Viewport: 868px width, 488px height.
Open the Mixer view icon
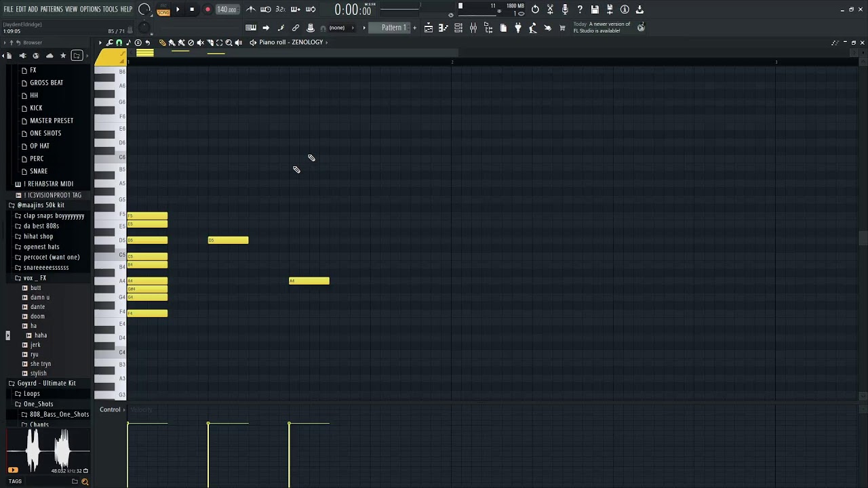pyautogui.click(x=473, y=28)
